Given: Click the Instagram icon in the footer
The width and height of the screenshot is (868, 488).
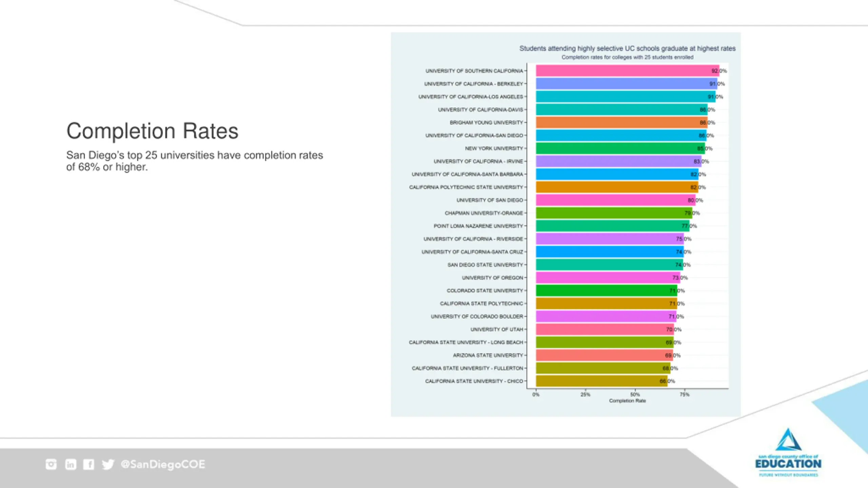Looking at the screenshot, I should click(x=51, y=464).
